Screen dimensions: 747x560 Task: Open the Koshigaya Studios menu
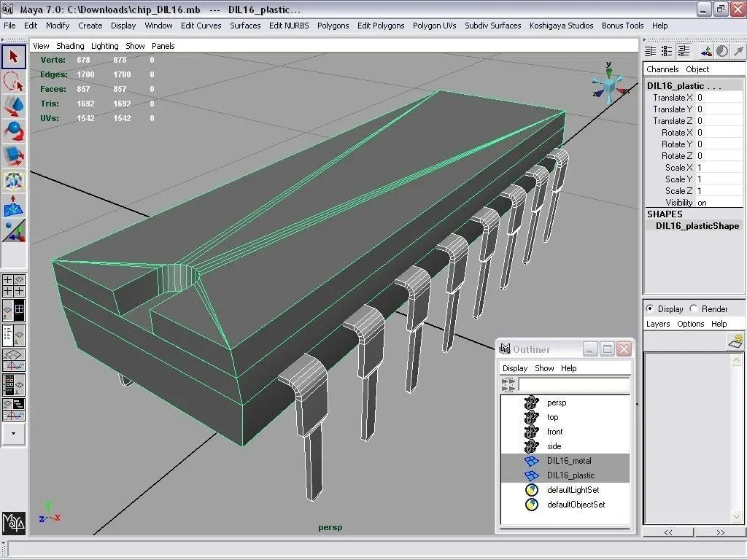click(561, 26)
